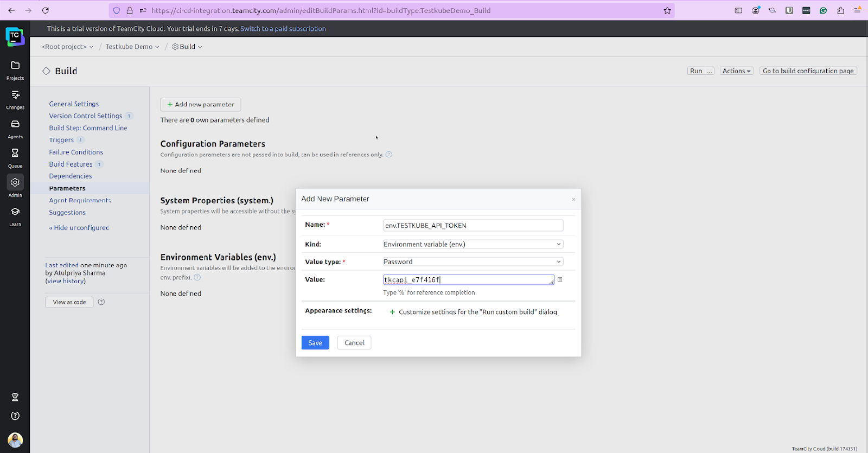
Task: Select the Parameters settings tab
Action: coord(67,188)
